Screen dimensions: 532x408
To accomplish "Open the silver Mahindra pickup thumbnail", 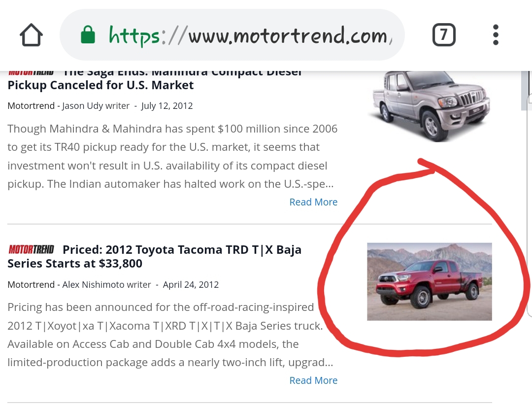I will pos(430,104).
